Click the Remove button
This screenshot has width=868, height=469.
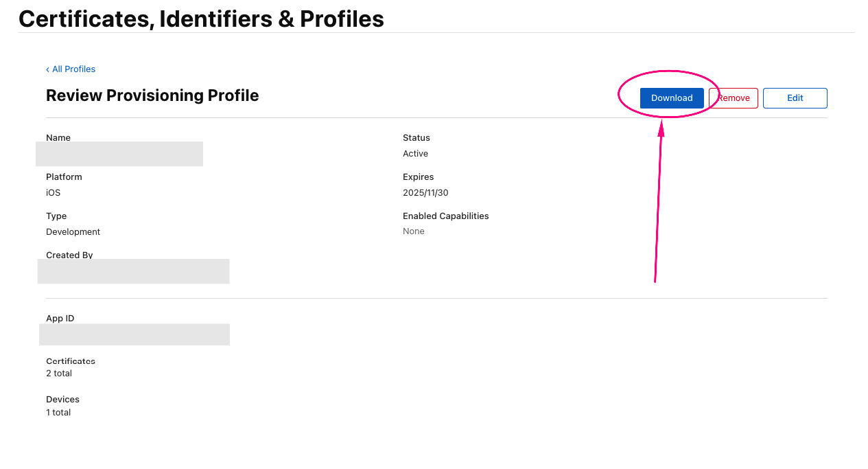point(733,98)
